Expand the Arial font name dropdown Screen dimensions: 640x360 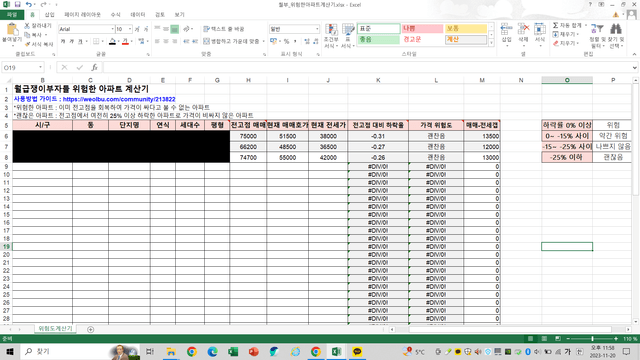tap(112, 29)
